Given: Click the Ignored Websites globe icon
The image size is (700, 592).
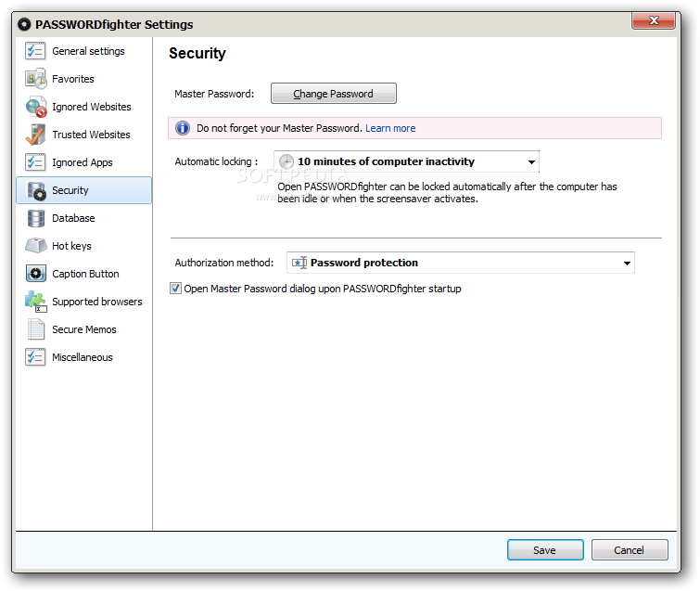Looking at the screenshot, I should click(x=36, y=107).
